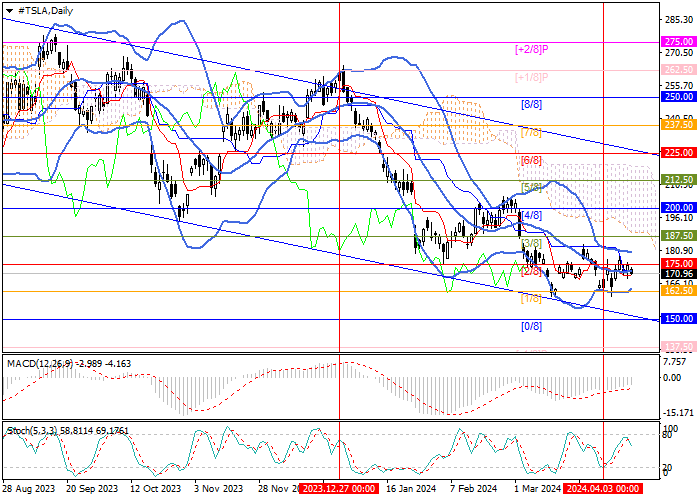
Task: Select the 262.50 pink price label
Action: (x=679, y=70)
